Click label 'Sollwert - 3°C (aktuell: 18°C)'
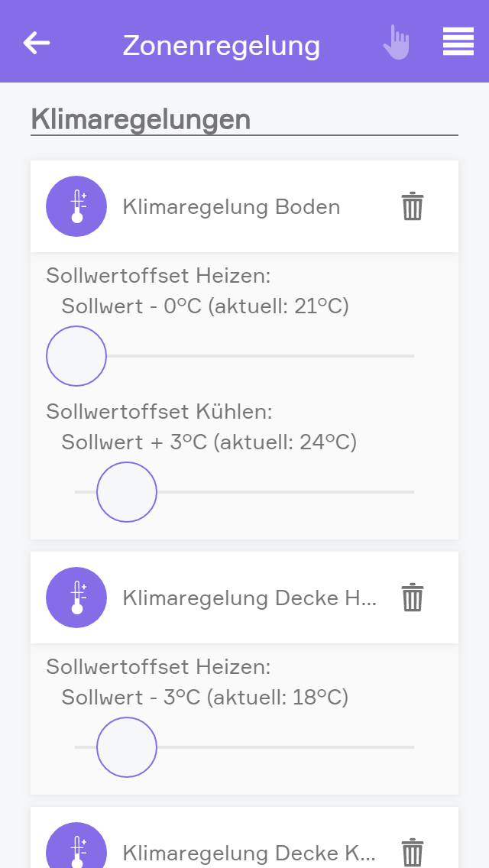489x868 pixels. pos(205,698)
